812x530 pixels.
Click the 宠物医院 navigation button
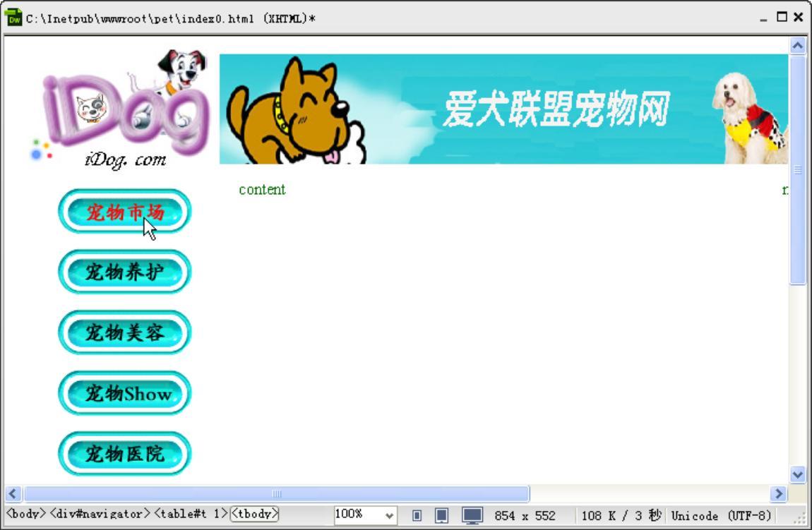(124, 453)
